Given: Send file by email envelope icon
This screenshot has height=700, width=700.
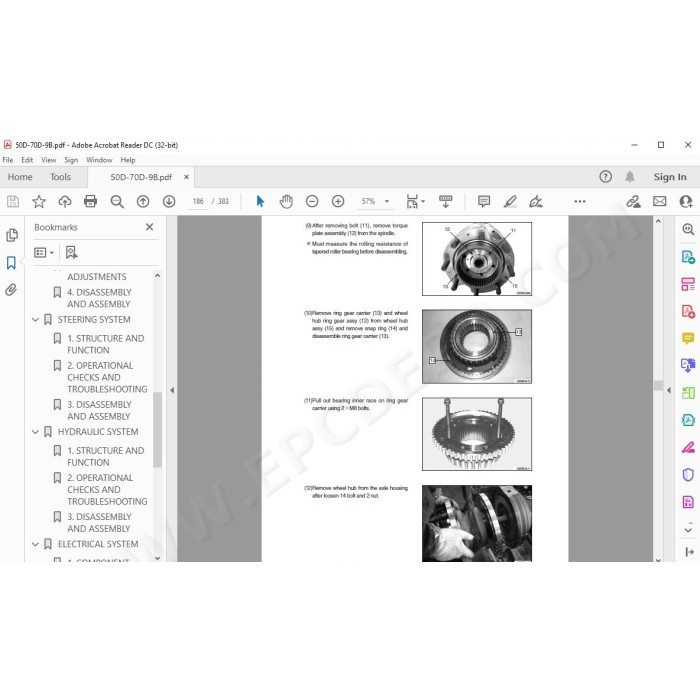Looking at the screenshot, I should pos(660,201).
